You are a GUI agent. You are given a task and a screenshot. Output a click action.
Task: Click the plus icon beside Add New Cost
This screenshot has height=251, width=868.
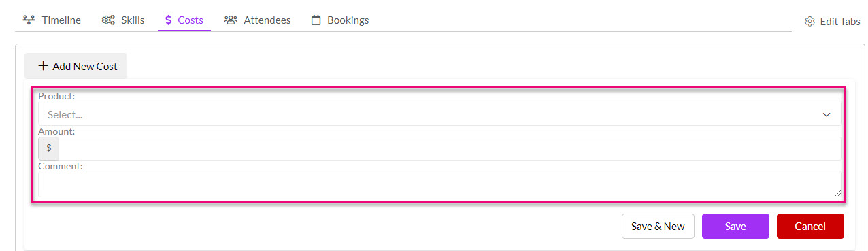click(x=44, y=66)
